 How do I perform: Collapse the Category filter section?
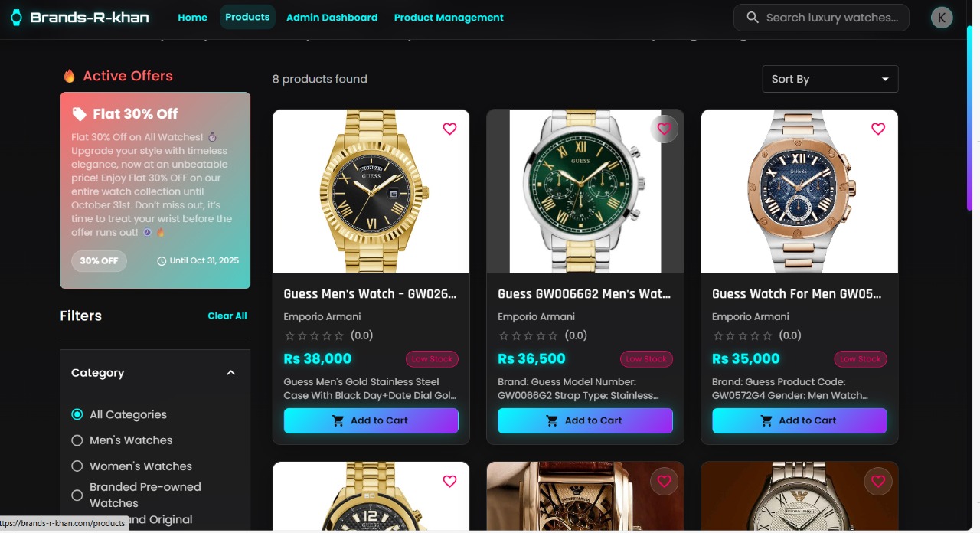pos(231,373)
